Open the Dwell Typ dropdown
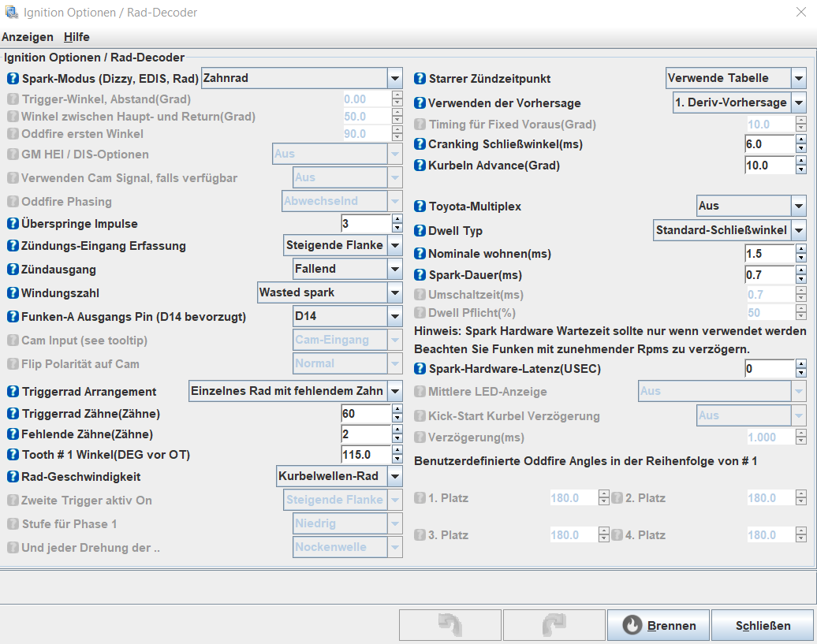 tap(799, 230)
